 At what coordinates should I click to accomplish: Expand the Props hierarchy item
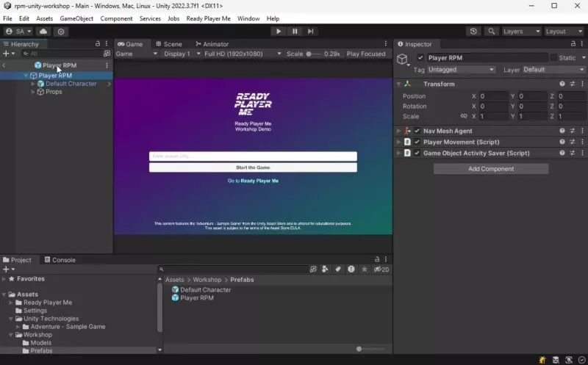click(33, 92)
